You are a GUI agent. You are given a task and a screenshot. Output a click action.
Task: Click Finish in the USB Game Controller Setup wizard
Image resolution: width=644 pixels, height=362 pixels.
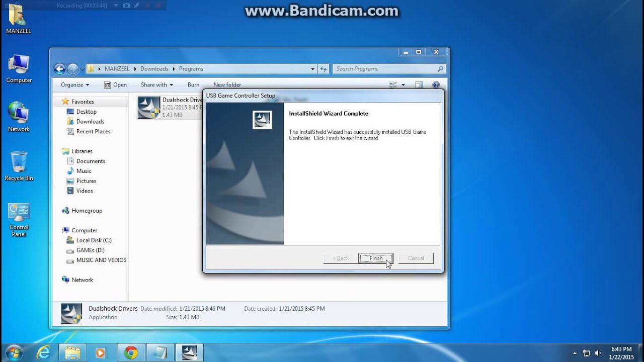point(375,258)
